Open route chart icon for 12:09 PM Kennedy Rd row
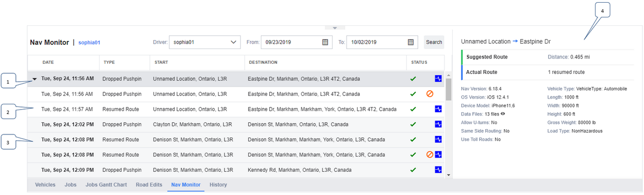Viewport: 644px width, 195px height. pos(438,170)
